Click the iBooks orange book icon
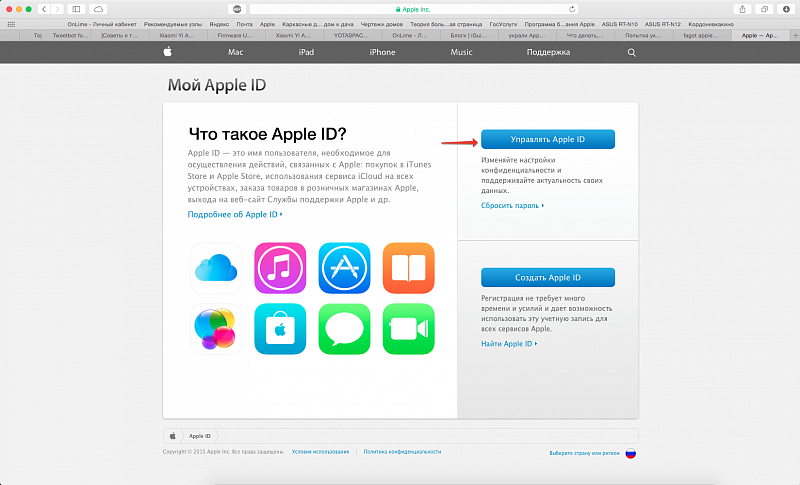This screenshot has height=485, width=800. [409, 268]
